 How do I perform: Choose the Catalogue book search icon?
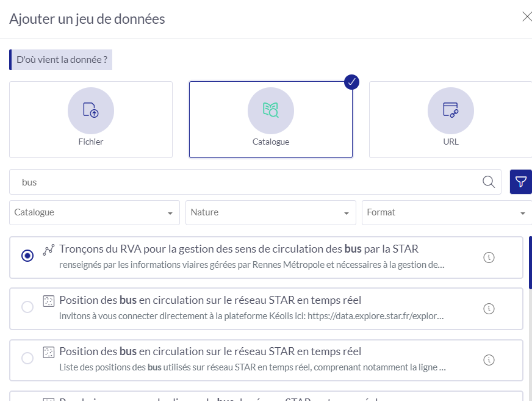click(x=270, y=110)
